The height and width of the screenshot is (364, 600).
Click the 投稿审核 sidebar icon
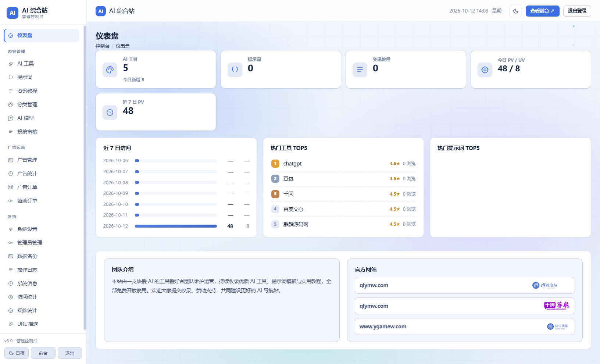[11, 132]
